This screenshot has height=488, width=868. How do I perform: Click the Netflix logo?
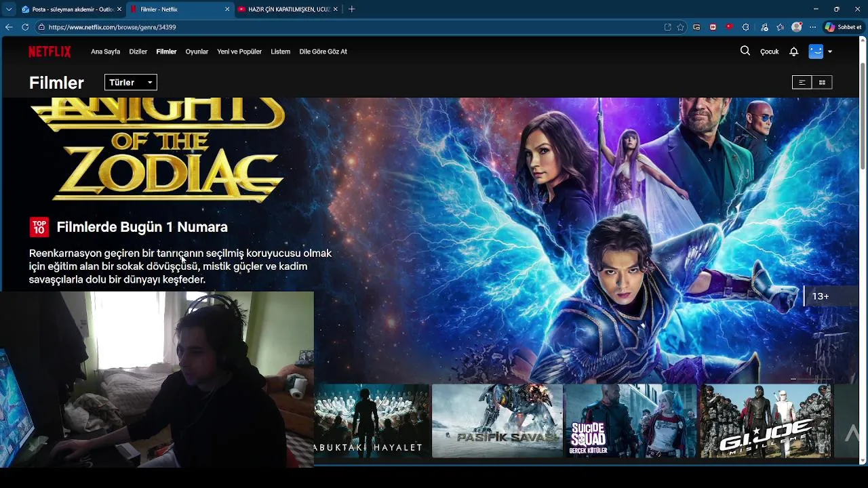[50, 52]
